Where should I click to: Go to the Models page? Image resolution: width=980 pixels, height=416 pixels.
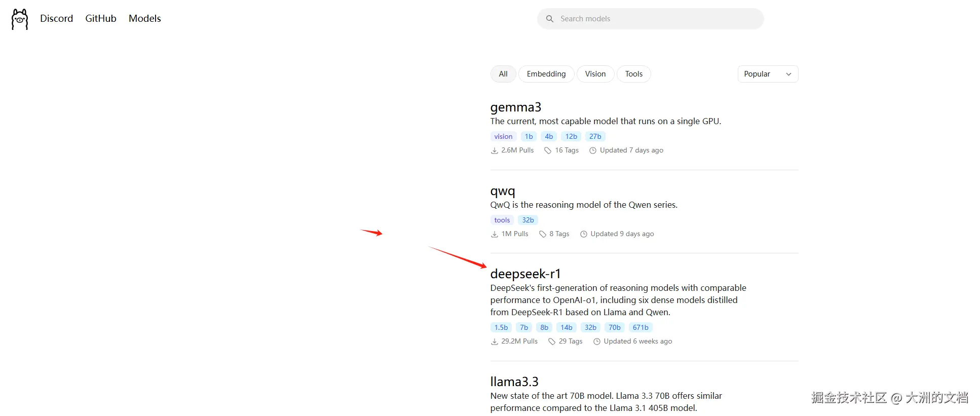[x=145, y=18]
